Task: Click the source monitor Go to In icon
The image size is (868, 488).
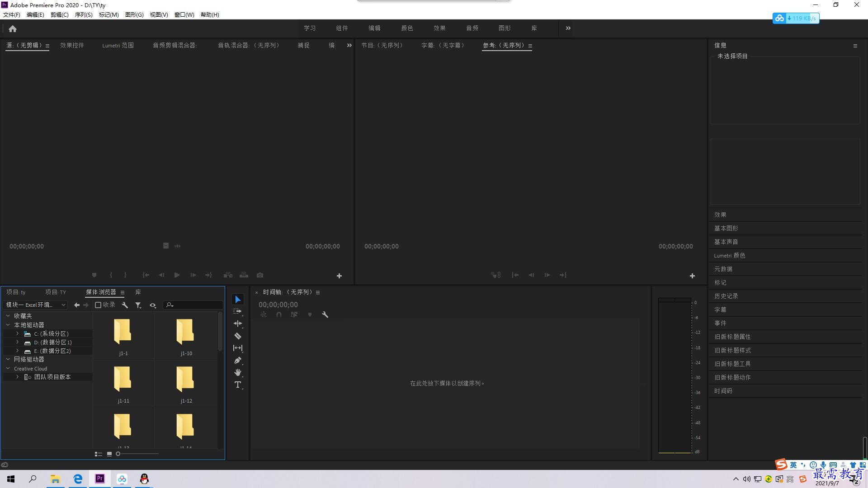Action: tap(146, 275)
